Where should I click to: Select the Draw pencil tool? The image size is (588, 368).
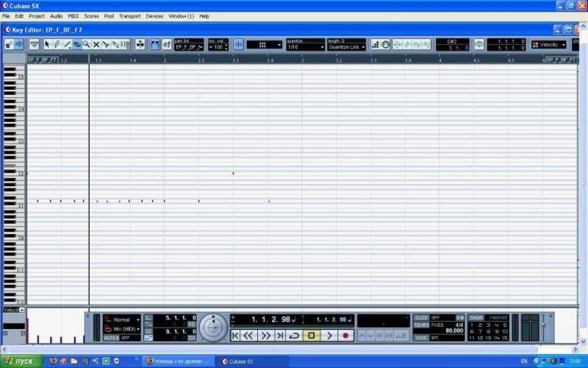(57, 45)
